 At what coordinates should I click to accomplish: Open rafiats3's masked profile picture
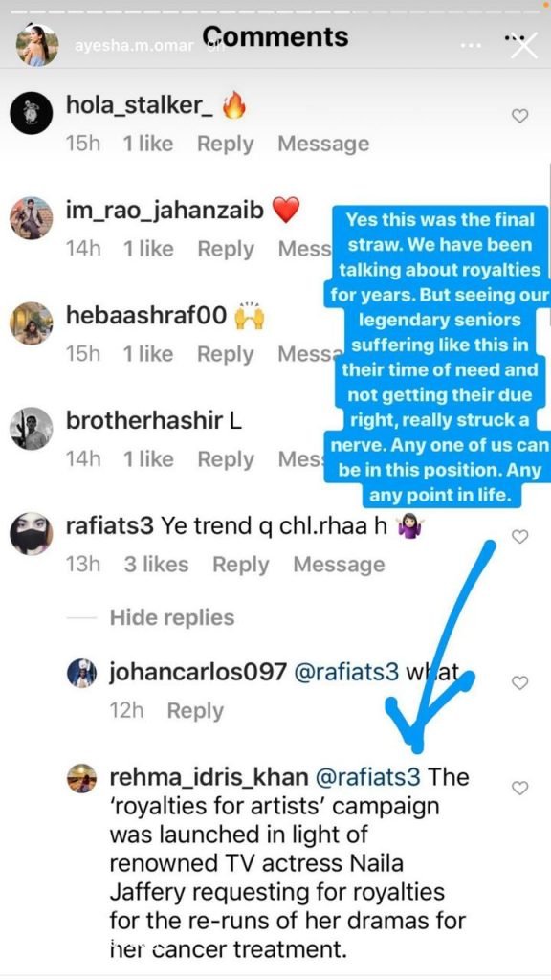(32, 533)
